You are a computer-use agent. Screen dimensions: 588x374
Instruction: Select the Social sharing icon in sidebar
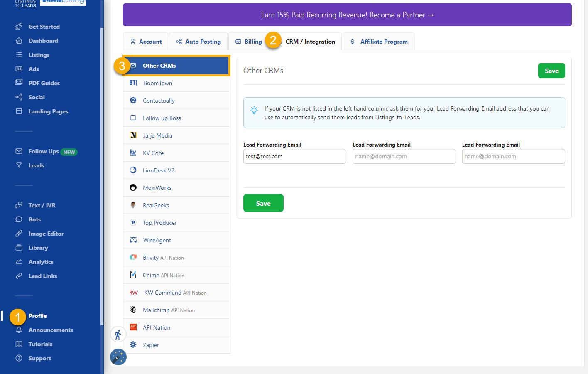point(19,97)
